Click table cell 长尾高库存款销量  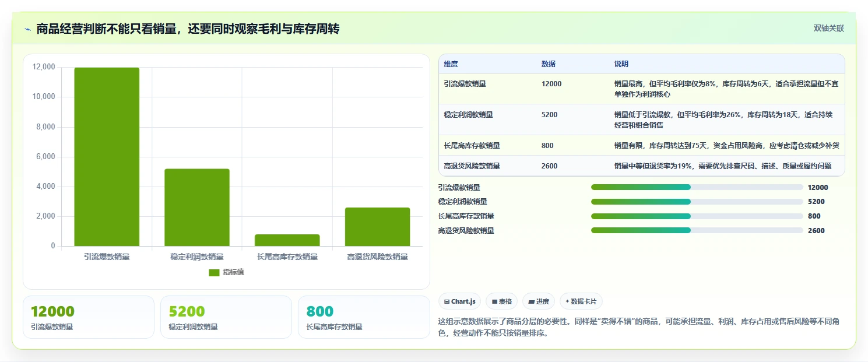(472, 146)
